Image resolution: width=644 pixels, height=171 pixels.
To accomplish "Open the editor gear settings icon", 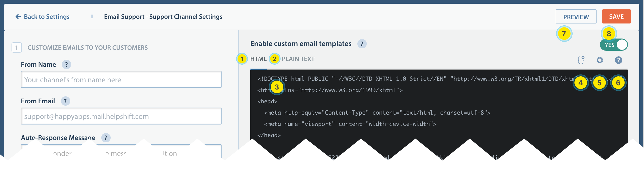I will pos(600,60).
